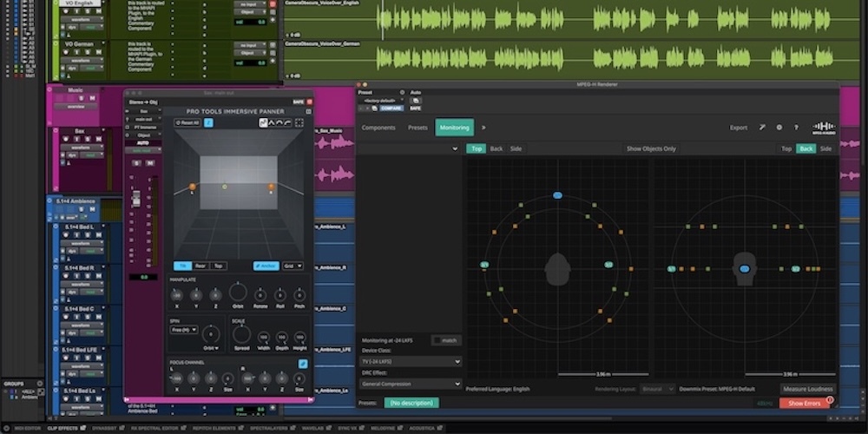Click the (No description) preset button

[411, 403]
